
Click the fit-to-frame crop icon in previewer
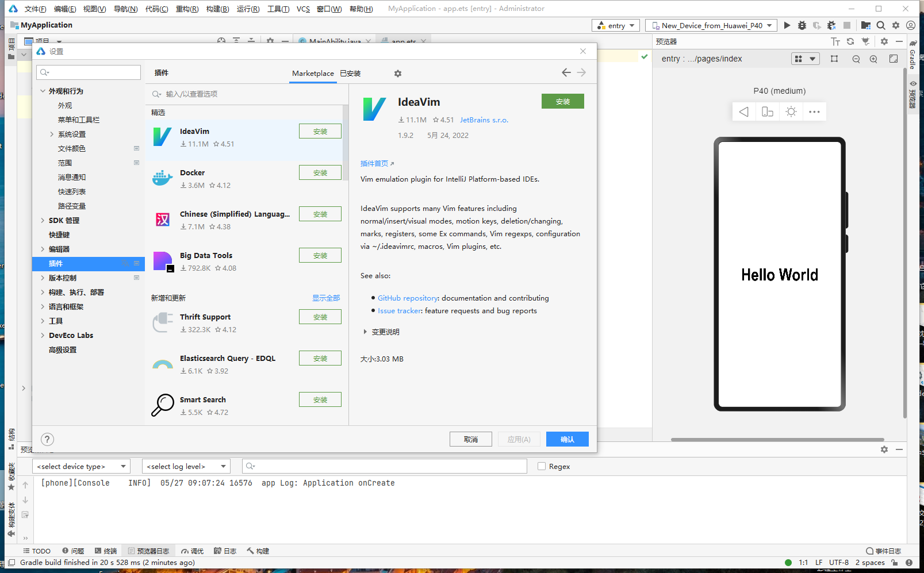coord(834,59)
